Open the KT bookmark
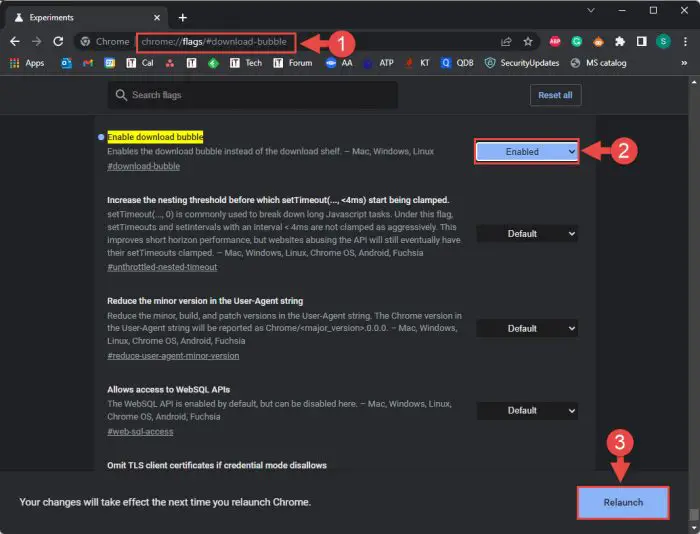Screen dimensions: 700x534 click(x=417, y=63)
